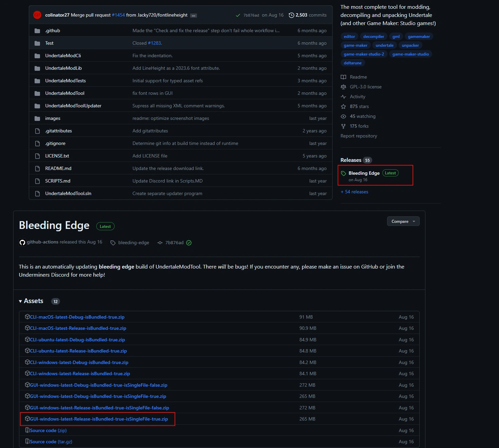Expand the commit message ellipsis button
This screenshot has height=448, width=499.
pos(194,15)
